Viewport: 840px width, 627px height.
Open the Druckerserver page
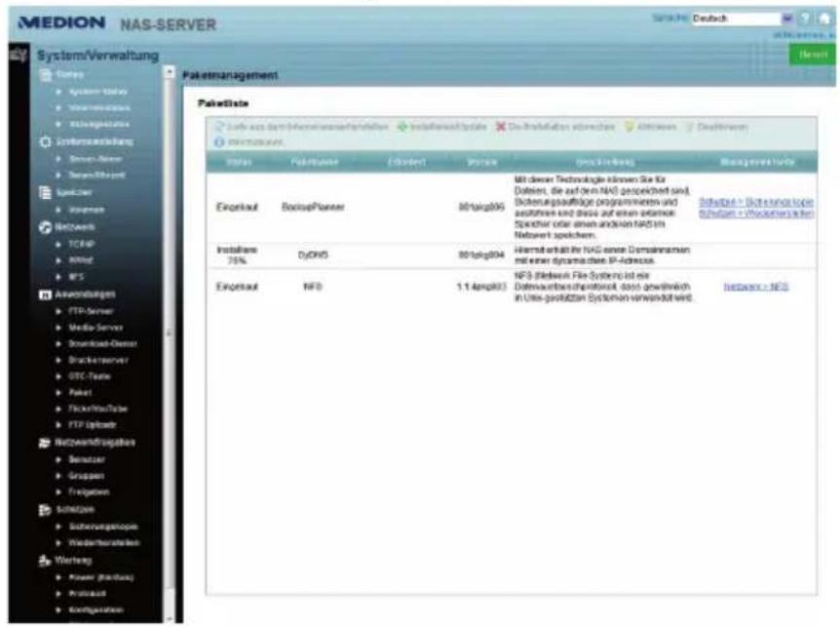click(98, 360)
